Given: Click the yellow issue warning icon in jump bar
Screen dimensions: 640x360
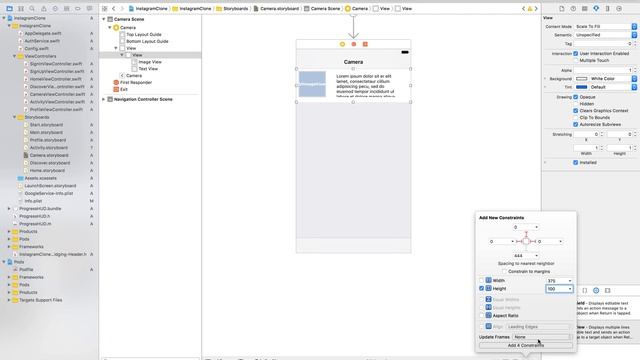Looking at the screenshot, I should click(x=530, y=9).
